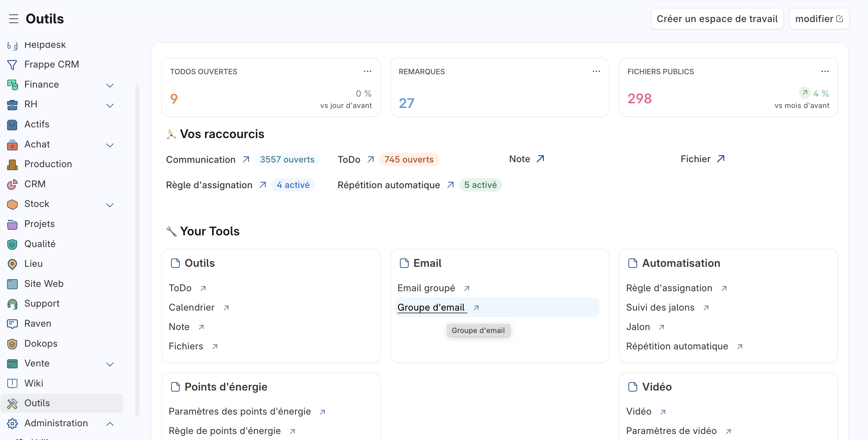Open Projets via the folder icon
Image resolution: width=868 pixels, height=440 pixels.
(x=12, y=224)
